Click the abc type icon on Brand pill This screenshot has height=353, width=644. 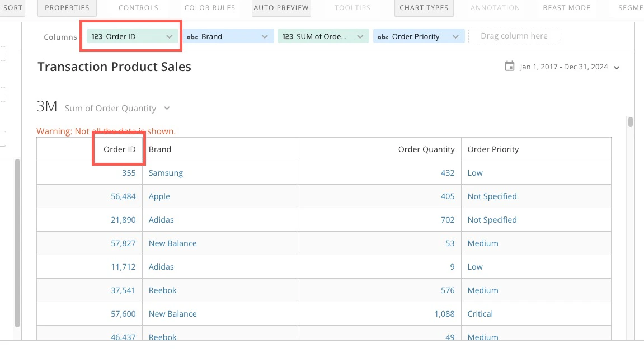coord(192,37)
